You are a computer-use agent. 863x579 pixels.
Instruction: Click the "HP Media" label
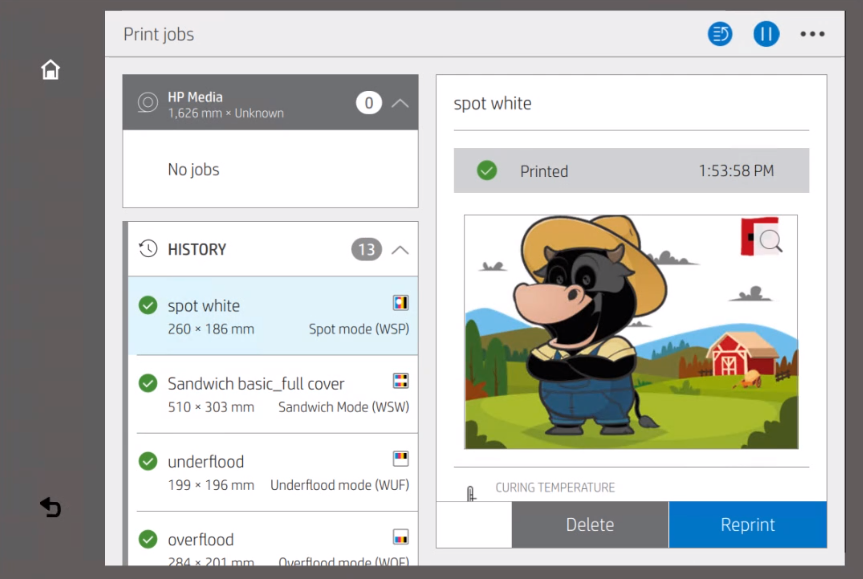click(195, 97)
